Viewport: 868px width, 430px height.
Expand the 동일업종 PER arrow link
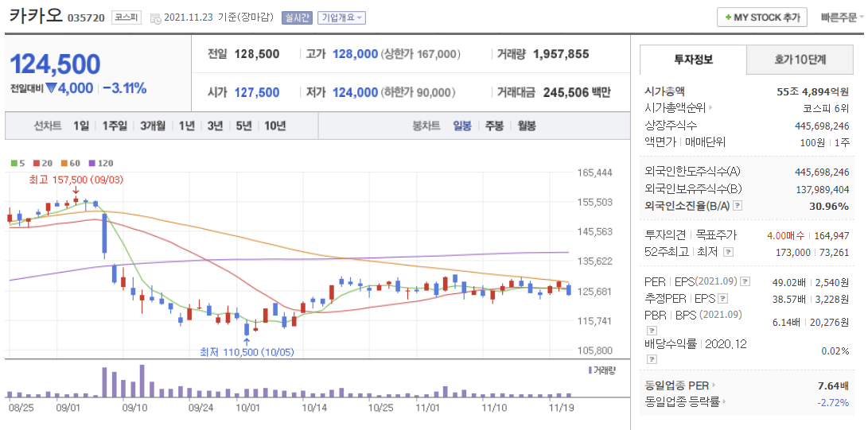(x=714, y=385)
